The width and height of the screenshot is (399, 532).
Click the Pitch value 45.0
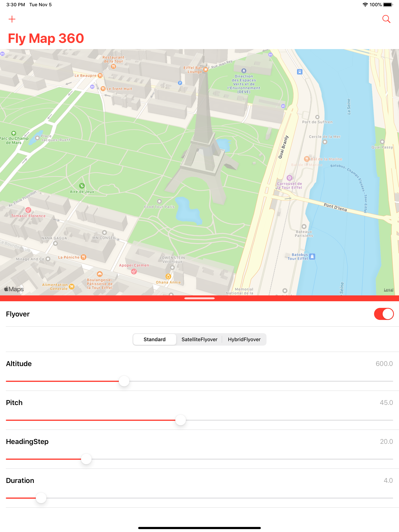pos(386,402)
